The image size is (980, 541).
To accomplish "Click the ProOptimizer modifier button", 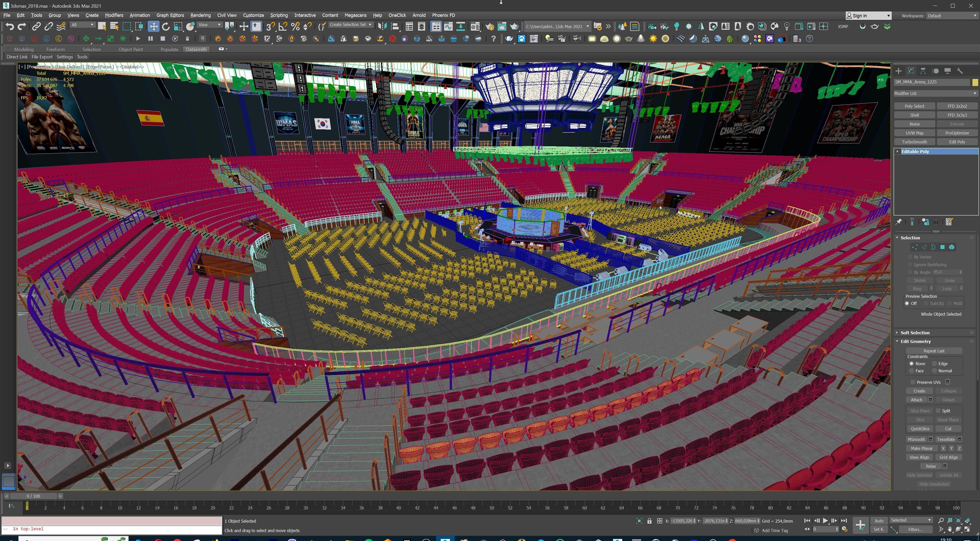I will point(957,133).
